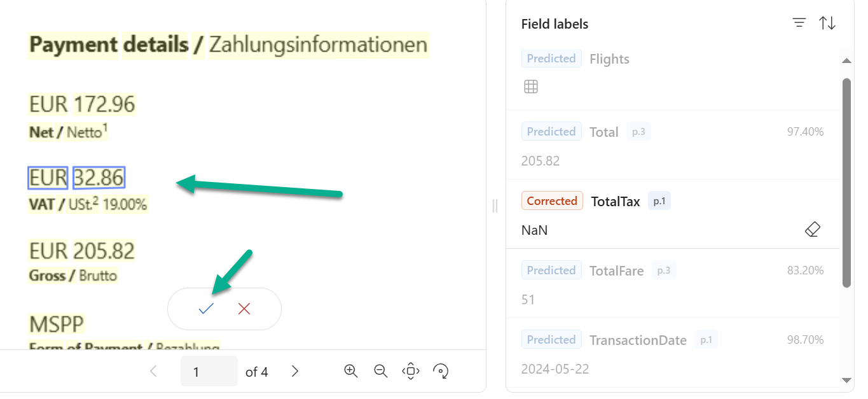The height and width of the screenshot is (399, 868).
Task: Select the TotalFare field label
Action: click(x=616, y=270)
